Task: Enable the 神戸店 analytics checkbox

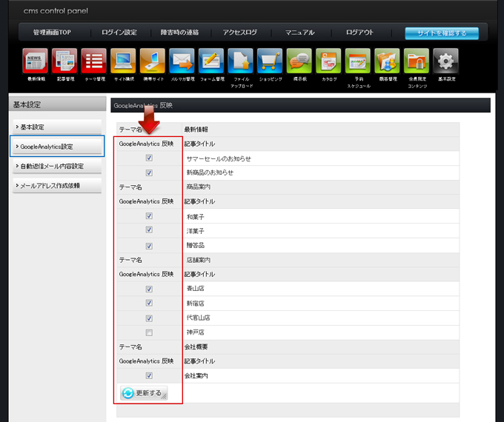Action: [x=149, y=332]
